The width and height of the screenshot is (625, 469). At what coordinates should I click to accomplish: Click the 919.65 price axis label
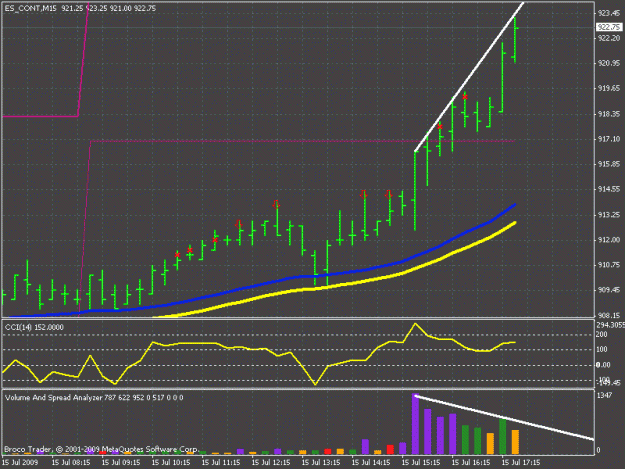[x=609, y=88]
